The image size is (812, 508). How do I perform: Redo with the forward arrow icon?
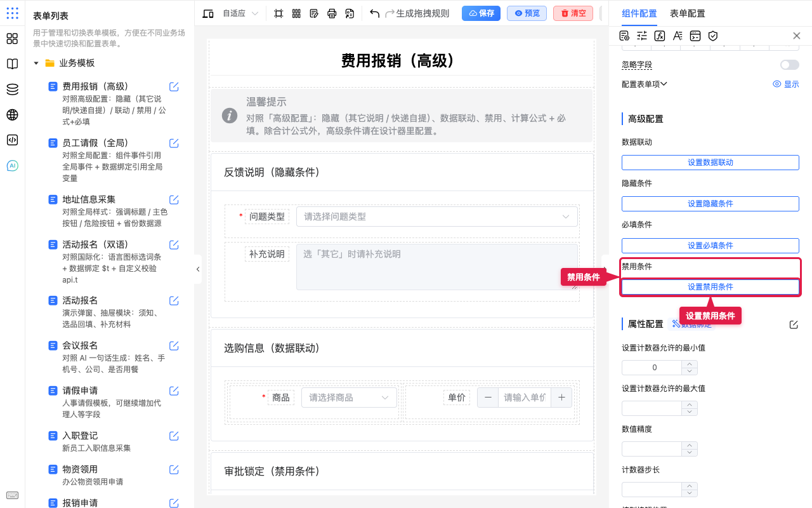pyautogui.click(x=390, y=13)
